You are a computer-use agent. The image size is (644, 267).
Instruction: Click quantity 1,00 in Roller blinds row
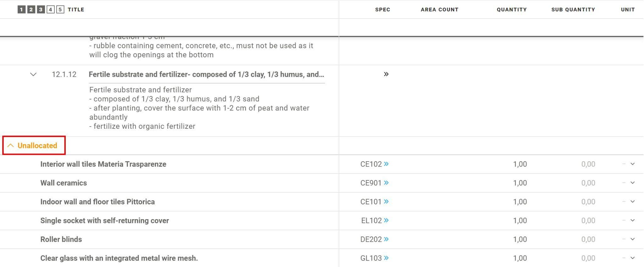click(x=520, y=239)
